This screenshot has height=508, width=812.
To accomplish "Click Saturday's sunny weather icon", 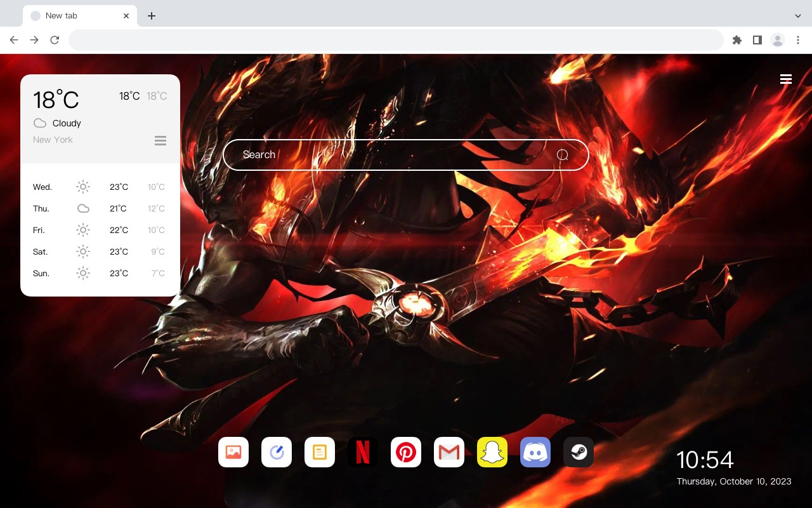I will point(83,251).
